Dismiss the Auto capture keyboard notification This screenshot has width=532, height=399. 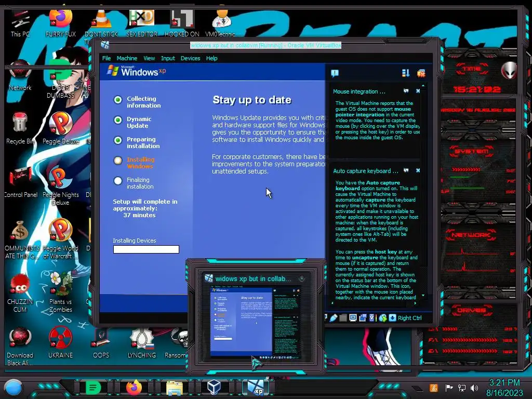point(418,170)
